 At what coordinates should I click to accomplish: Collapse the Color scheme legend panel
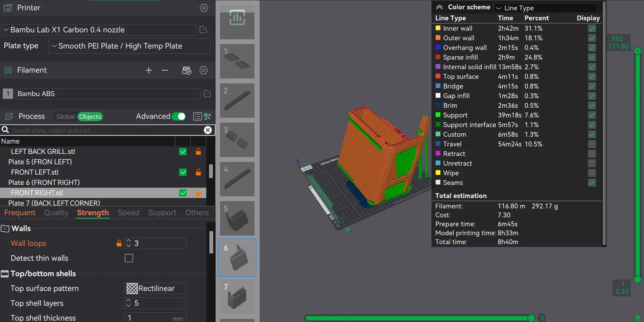tap(439, 7)
